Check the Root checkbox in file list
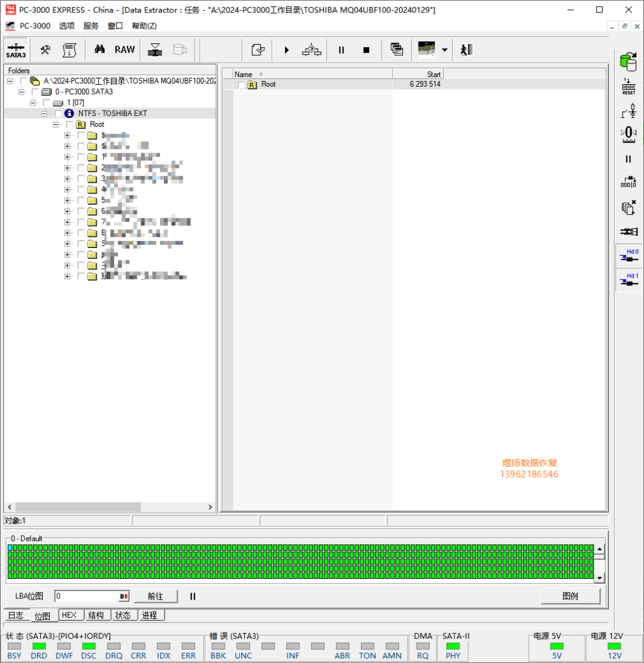 pyautogui.click(x=241, y=85)
